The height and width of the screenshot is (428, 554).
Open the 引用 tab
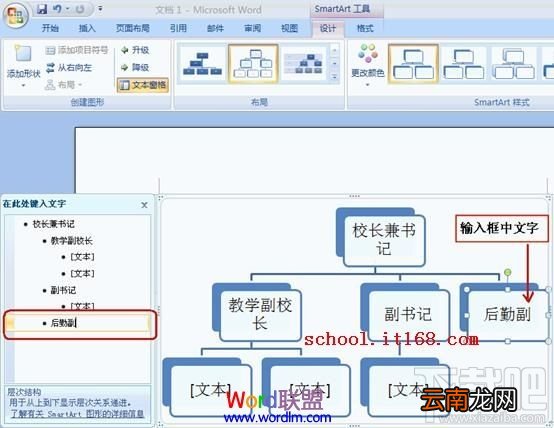coord(178,28)
